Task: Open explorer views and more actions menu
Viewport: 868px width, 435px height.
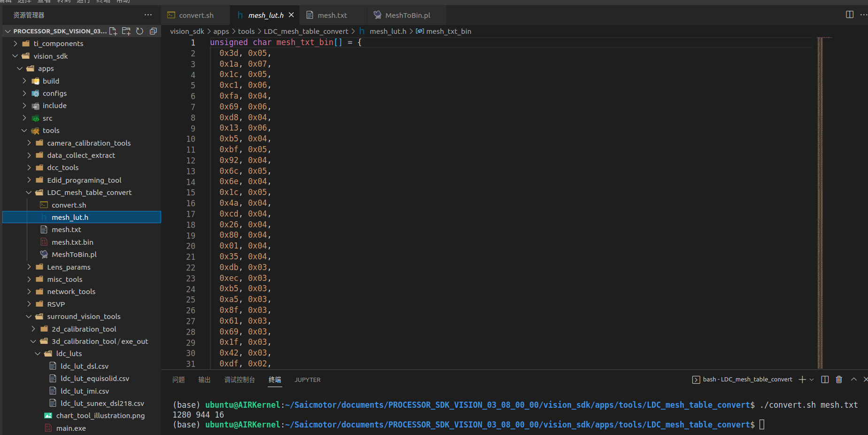Action: (x=148, y=15)
